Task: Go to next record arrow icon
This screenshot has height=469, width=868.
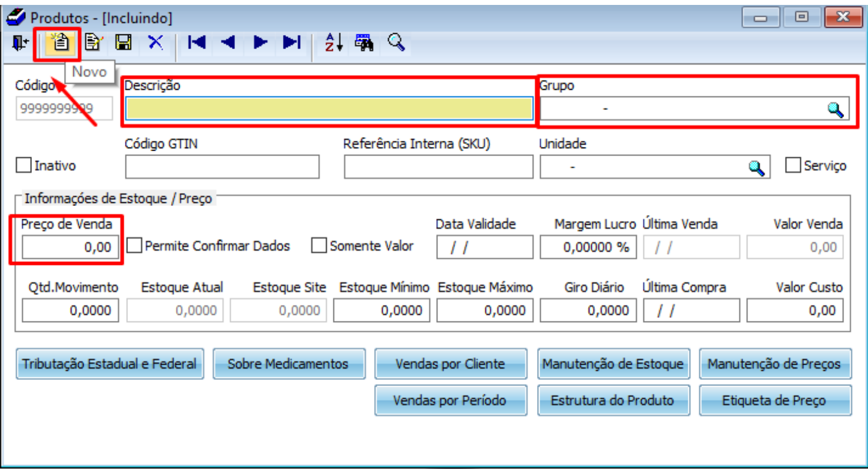Action: [x=260, y=42]
